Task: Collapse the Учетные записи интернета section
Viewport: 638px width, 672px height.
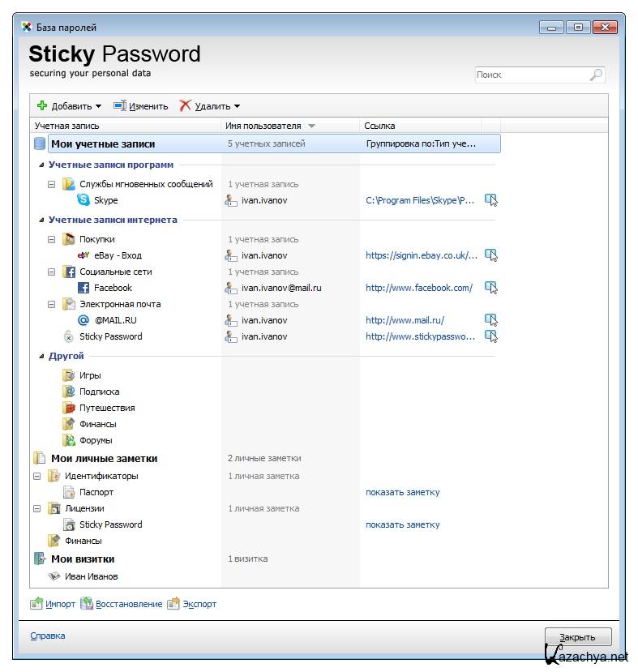Action: (42, 220)
